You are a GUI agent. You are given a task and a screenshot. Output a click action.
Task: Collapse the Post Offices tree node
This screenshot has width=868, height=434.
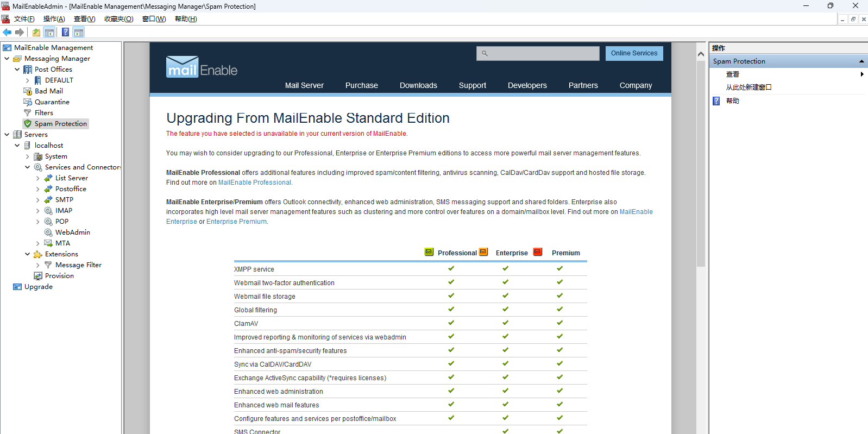point(17,70)
